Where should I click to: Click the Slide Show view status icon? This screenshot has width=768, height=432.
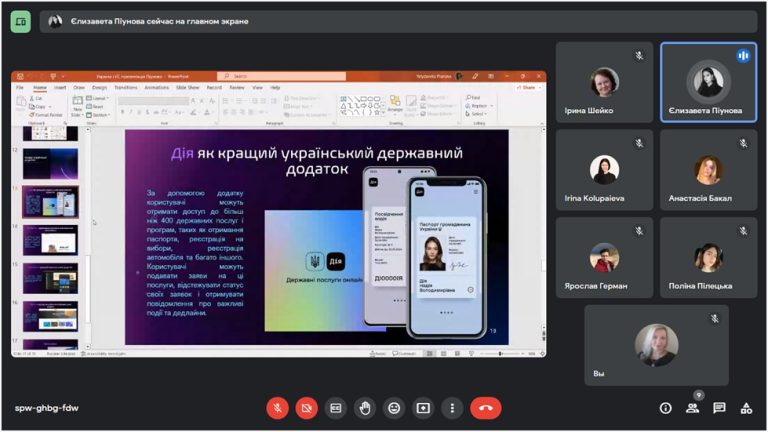pyautogui.click(x=471, y=353)
